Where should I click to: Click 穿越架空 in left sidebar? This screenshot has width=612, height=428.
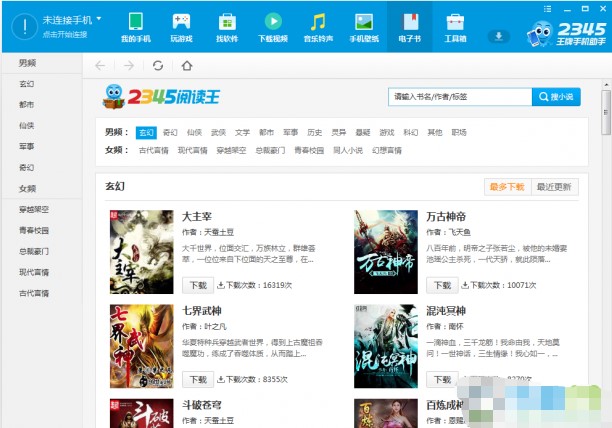34,210
